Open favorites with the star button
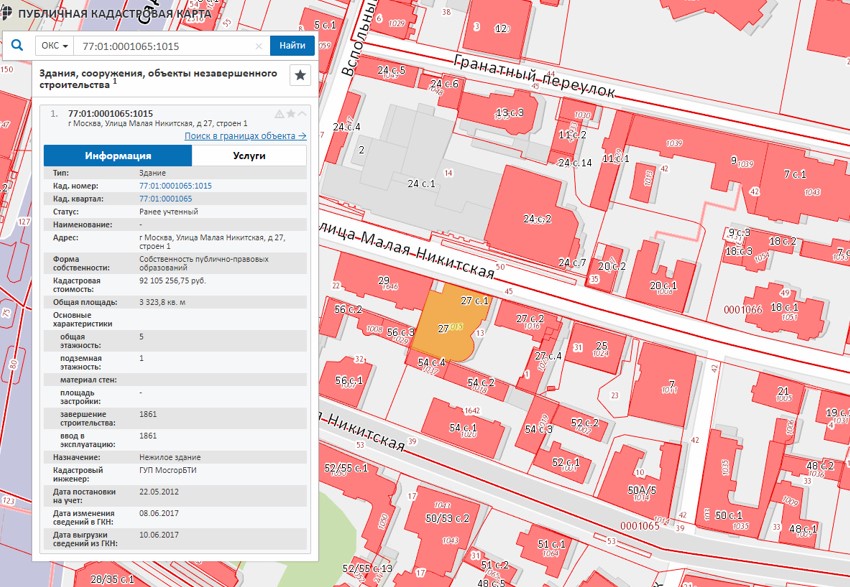The width and height of the screenshot is (850, 587). click(299, 75)
